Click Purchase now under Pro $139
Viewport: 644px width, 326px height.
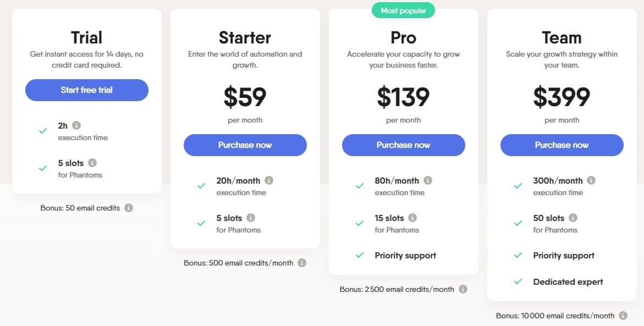pyautogui.click(x=403, y=145)
